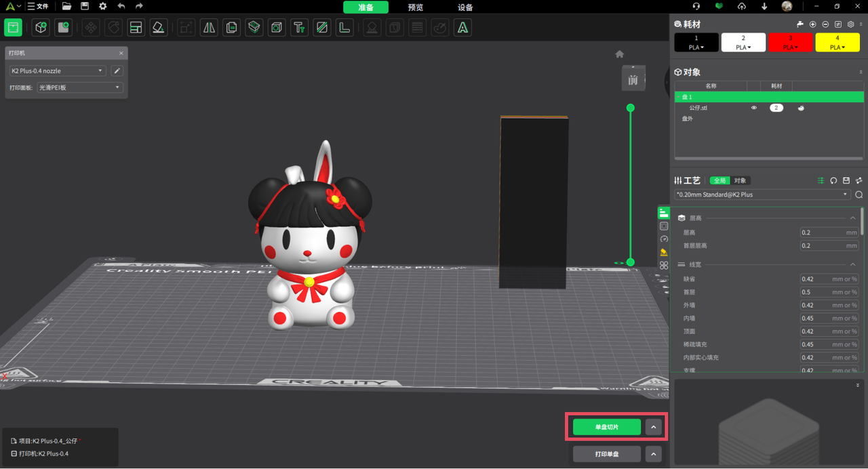Click the cloud upload icon

click(742, 6)
